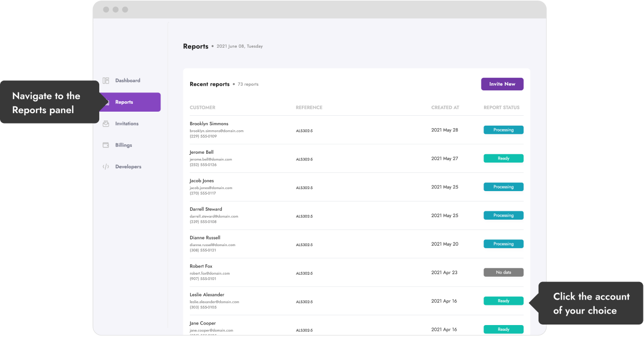This screenshot has height=337, width=644.
Task: Click Dianne Russell's email address
Action: click(x=212, y=245)
